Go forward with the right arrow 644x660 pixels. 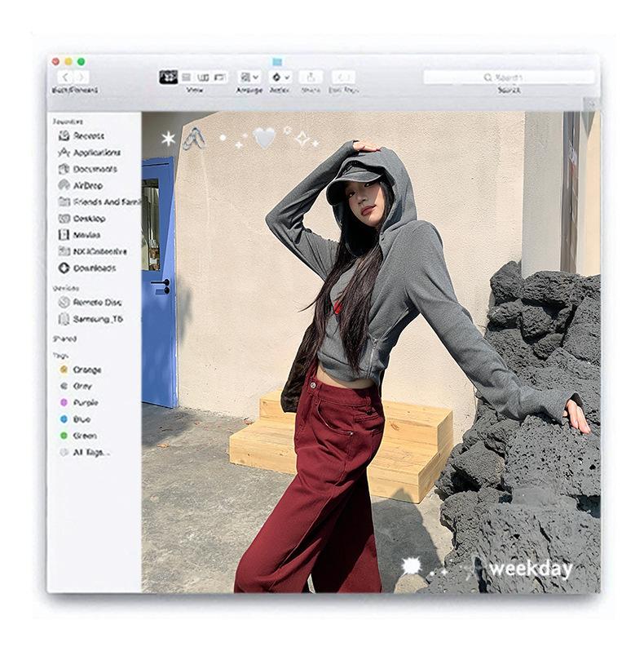click(x=82, y=77)
